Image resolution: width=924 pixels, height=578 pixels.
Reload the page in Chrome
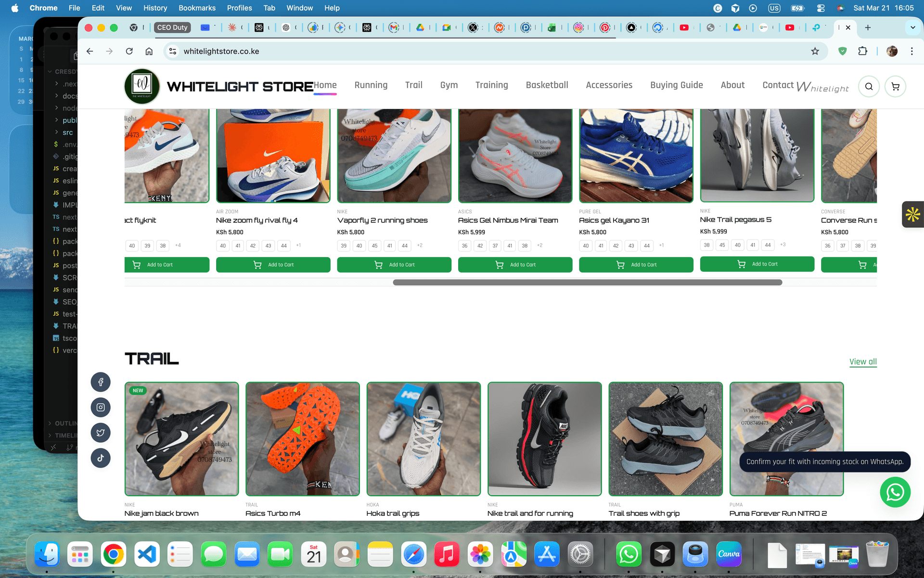pyautogui.click(x=129, y=51)
